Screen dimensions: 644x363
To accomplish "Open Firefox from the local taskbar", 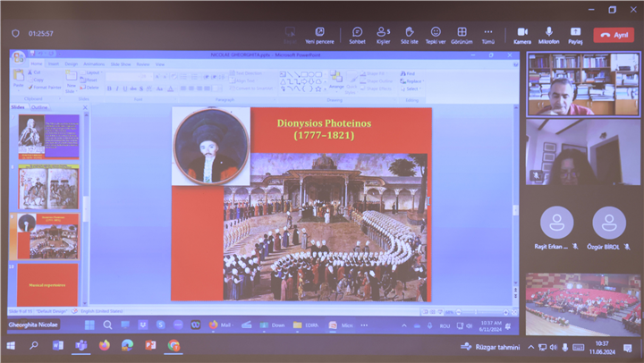I will click(x=105, y=345).
